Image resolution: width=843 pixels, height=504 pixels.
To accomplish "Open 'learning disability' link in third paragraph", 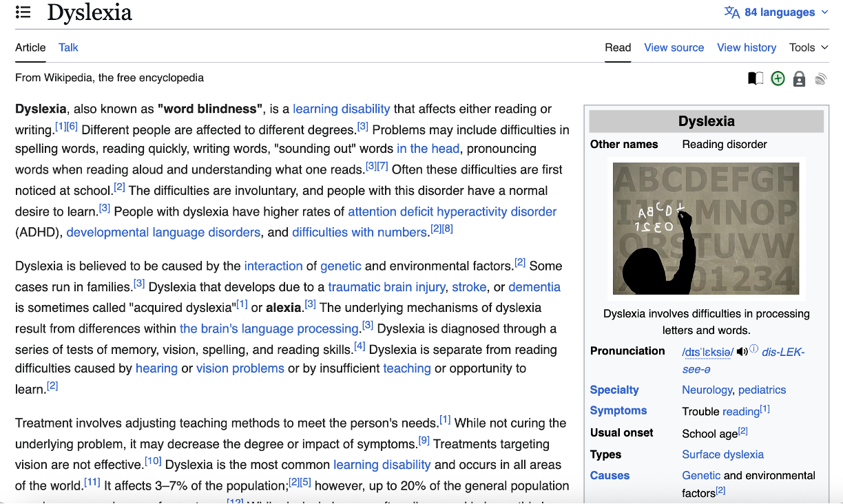I will [x=382, y=465].
